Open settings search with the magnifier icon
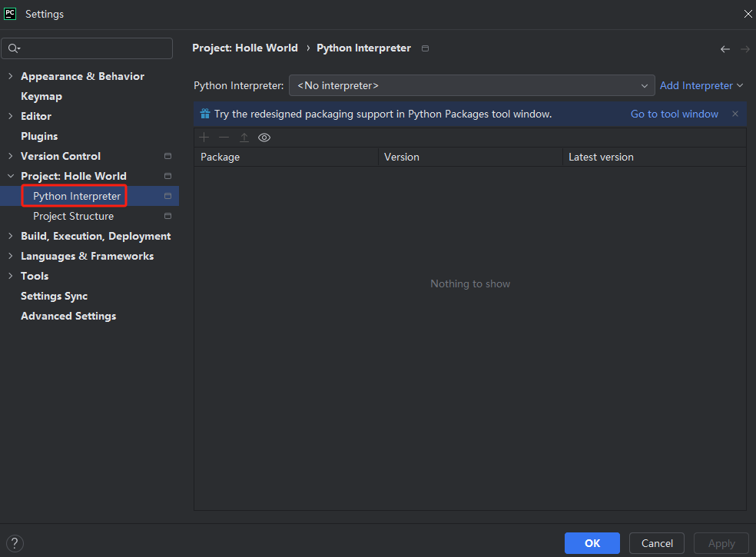Image resolution: width=756 pixels, height=557 pixels. (x=13, y=48)
